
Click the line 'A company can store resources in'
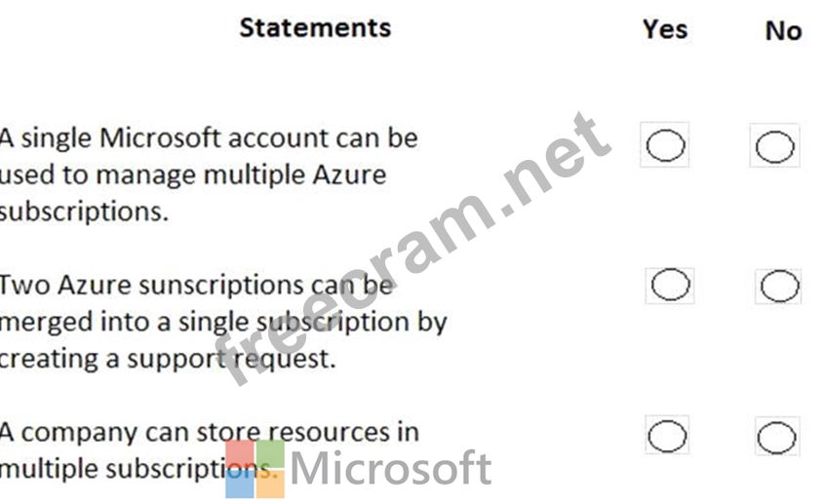[x=208, y=431]
